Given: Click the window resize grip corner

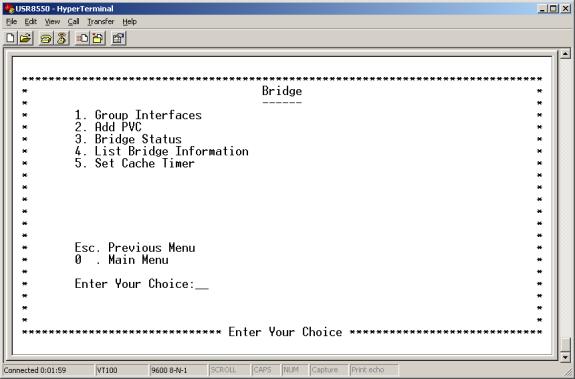Looking at the screenshot, I should pos(568,371).
